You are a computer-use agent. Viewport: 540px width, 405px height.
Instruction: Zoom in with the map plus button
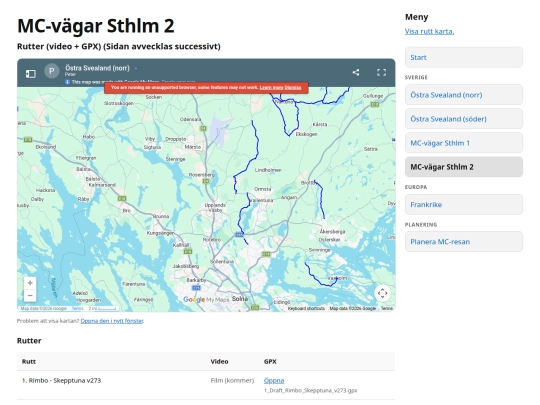pos(30,283)
